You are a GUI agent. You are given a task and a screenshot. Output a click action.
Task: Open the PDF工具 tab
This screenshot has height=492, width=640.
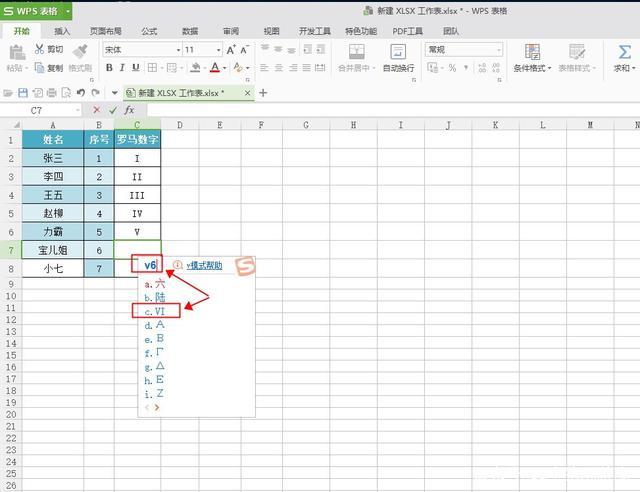(x=407, y=31)
